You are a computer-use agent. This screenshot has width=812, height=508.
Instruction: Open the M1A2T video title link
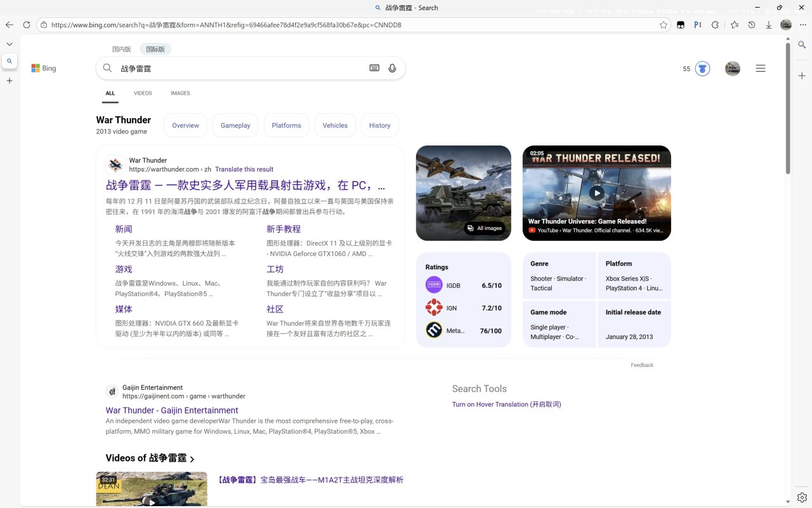(x=310, y=480)
